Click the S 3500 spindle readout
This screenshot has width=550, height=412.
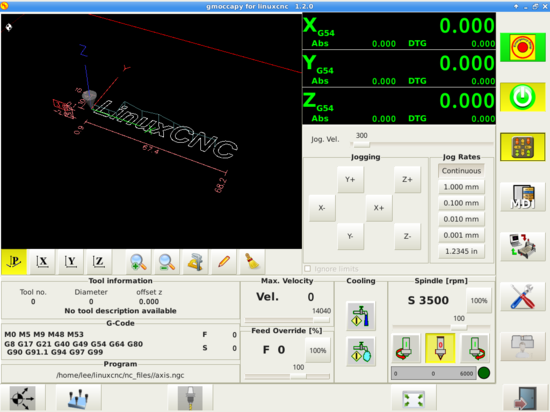click(x=428, y=300)
